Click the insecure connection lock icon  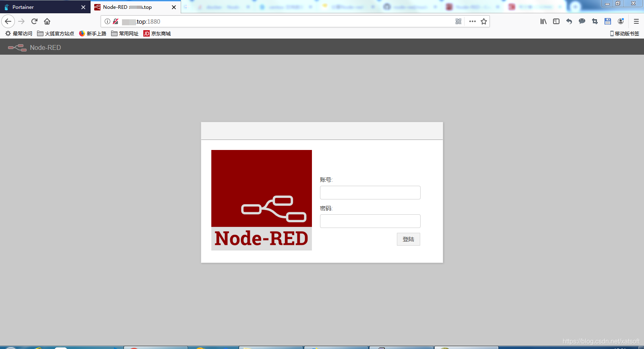pyautogui.click(x=116, y=21)
